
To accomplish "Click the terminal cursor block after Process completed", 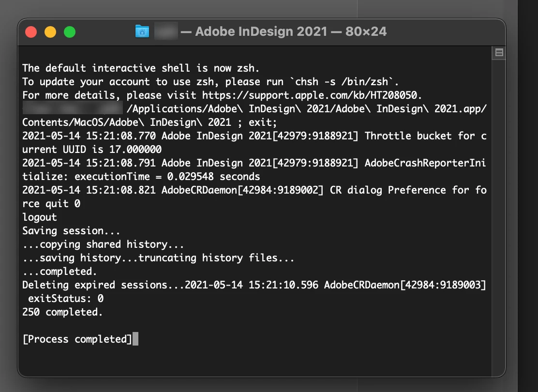I will (x=135, y=339).
